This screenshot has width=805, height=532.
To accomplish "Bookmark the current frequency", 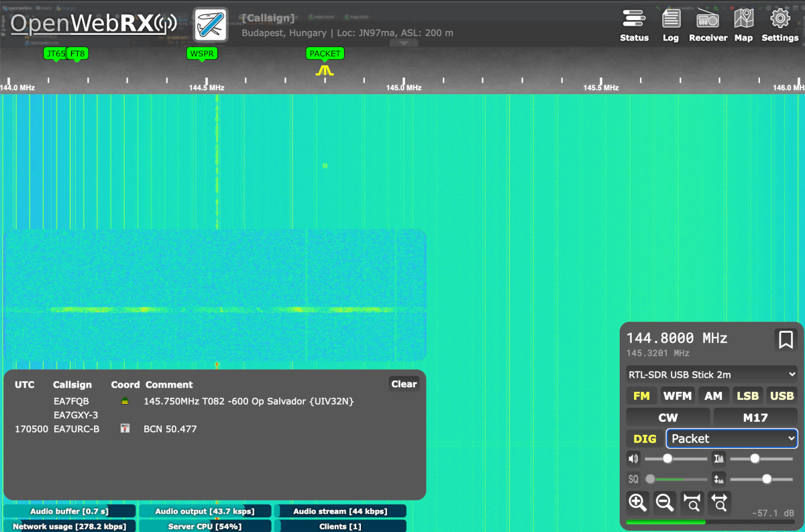I will point(786,341).
